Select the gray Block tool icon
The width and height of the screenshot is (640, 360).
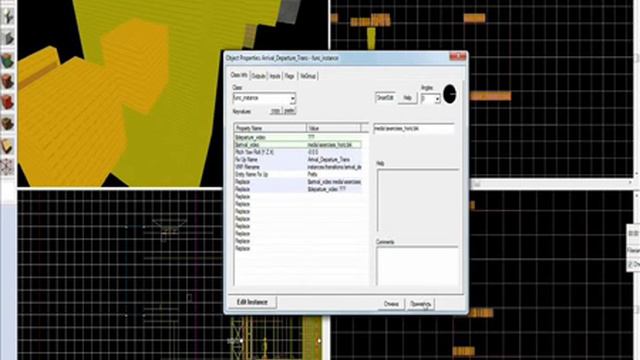(8, 38)
